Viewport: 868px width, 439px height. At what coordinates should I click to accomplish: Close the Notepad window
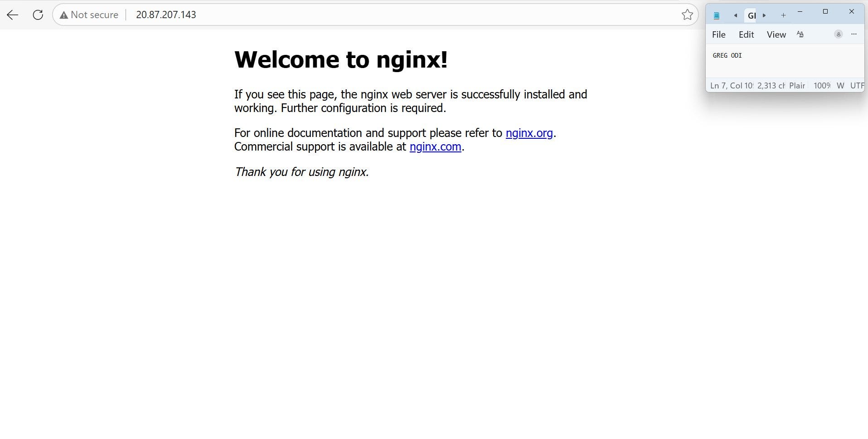coord(851,12)
